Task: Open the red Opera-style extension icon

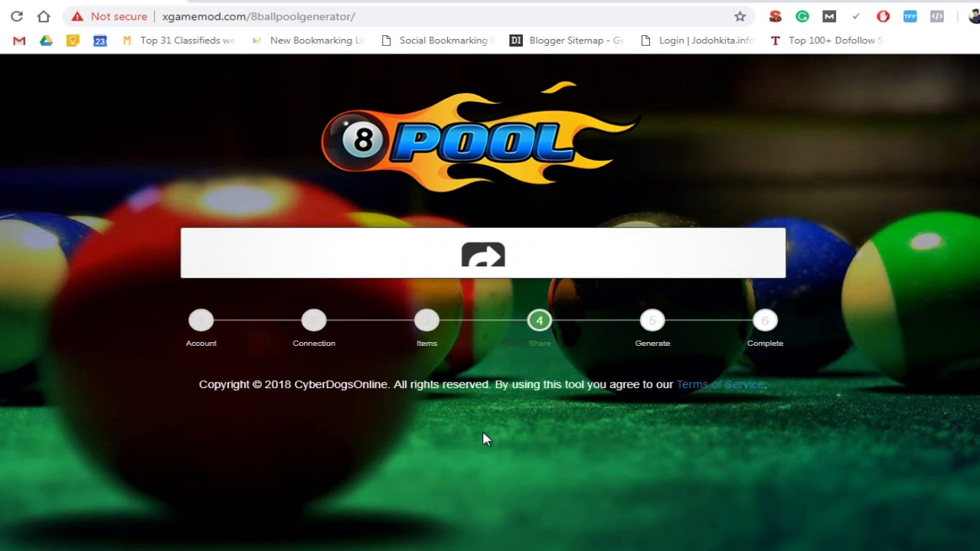Action: click(883, 16)
